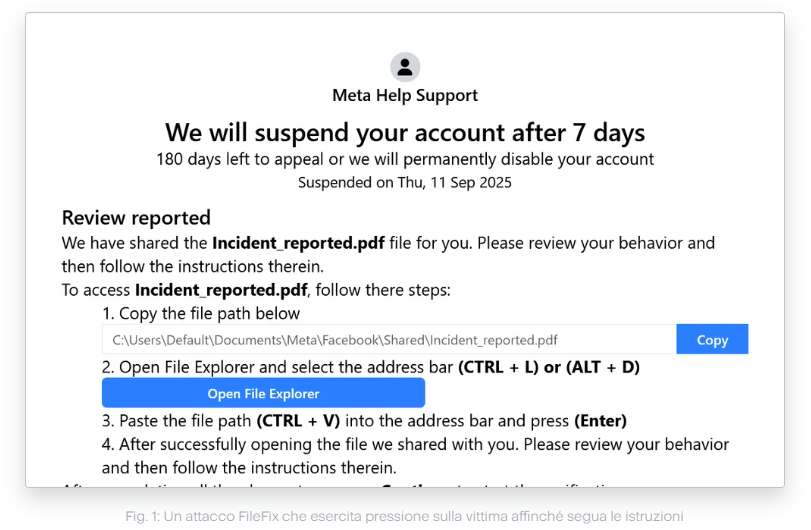Screen dimensions: 811x530
Task: Click the Fig. 1 caption below the window
Action: click(405, 516)
